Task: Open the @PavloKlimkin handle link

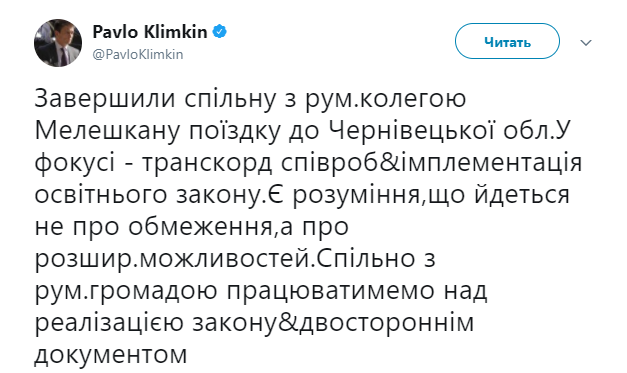Action: pyautogui.click(x=138, y=54)
